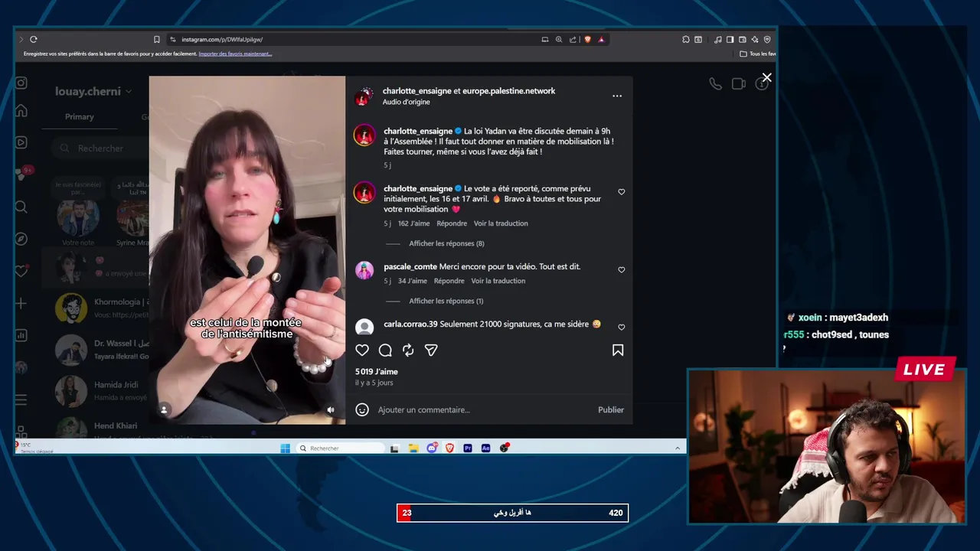Open the three-dot post options menu

point(617,96)
